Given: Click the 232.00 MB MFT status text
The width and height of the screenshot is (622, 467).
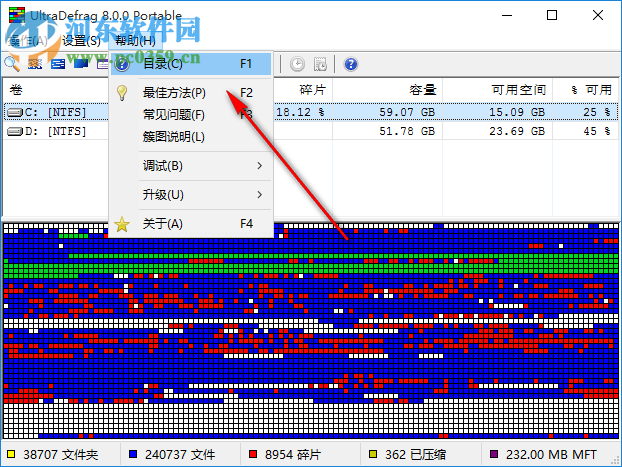Looking at the screenshot, I should point(551,455).
